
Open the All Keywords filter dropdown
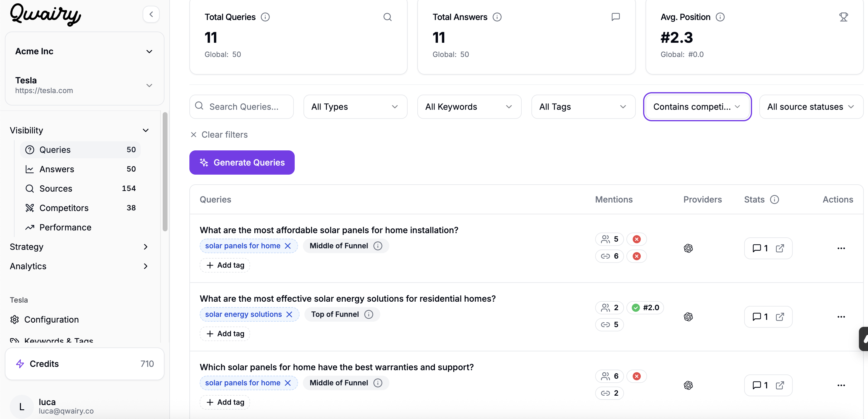tap(469, 107)
